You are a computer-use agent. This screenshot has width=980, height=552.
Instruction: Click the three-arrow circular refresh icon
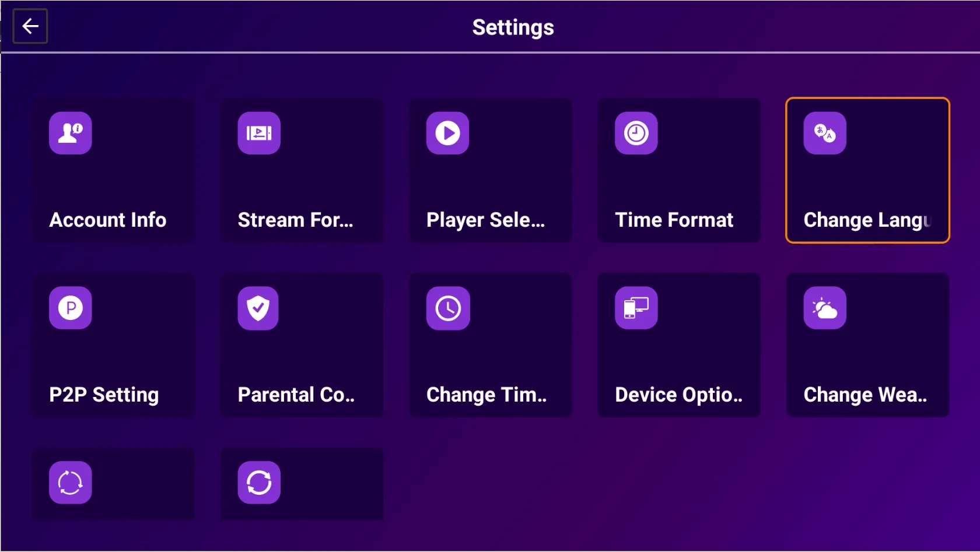pyautogui.click(x=71, y=483)
